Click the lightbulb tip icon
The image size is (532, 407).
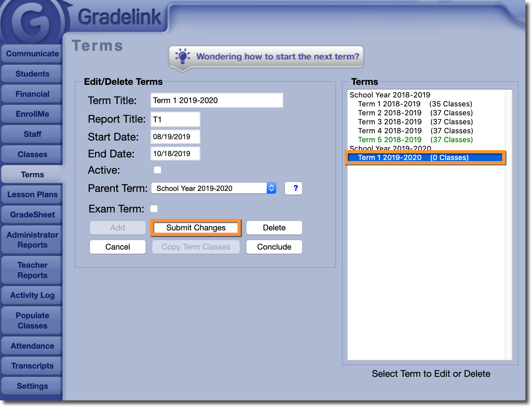coord(182,56)
